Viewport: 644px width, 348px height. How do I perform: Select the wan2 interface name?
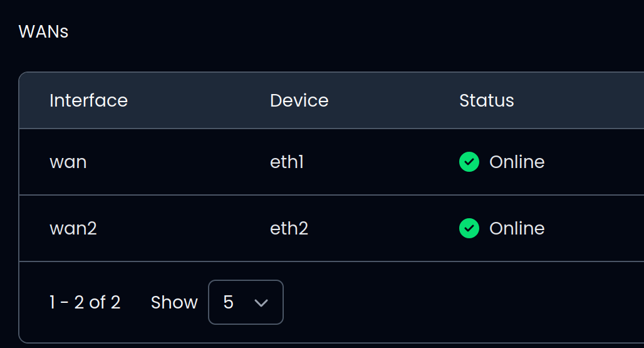tap(73, 228)
